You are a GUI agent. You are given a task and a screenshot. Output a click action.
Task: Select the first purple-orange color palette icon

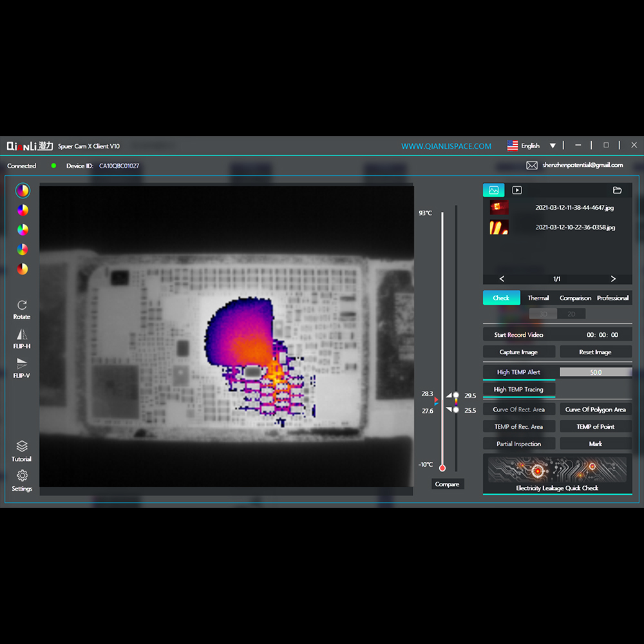[23, 190]
